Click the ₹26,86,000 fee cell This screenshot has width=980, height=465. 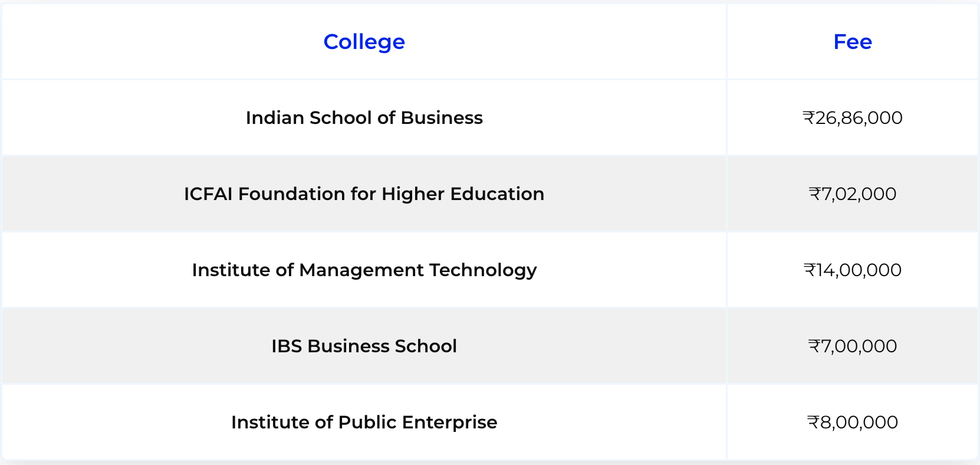point(852,118)
